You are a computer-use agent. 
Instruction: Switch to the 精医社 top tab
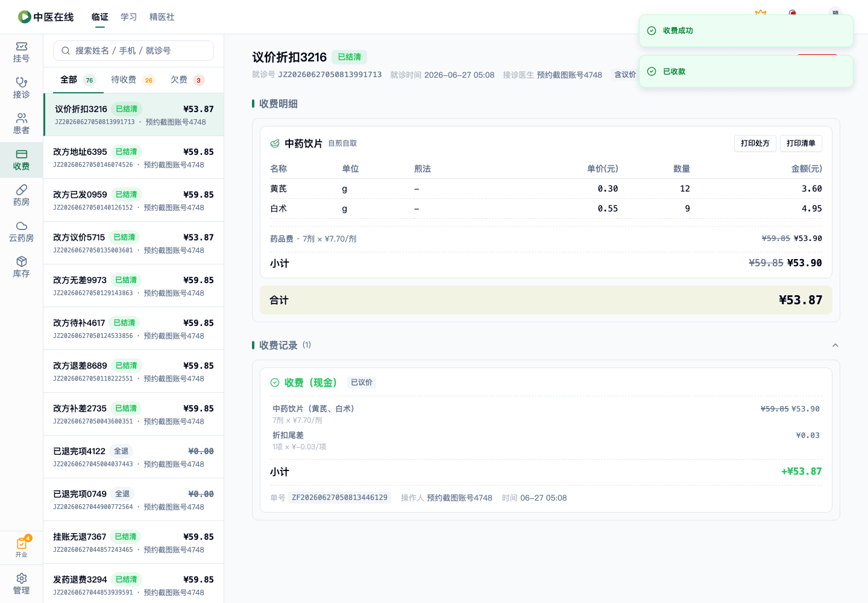coord(162,17)
